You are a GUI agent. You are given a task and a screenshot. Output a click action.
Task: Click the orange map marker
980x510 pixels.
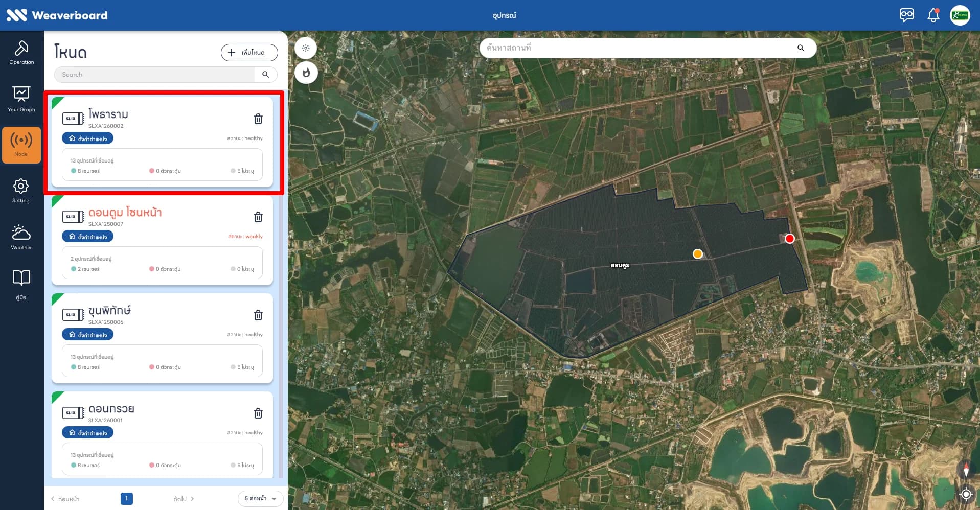tap(698, 254)
